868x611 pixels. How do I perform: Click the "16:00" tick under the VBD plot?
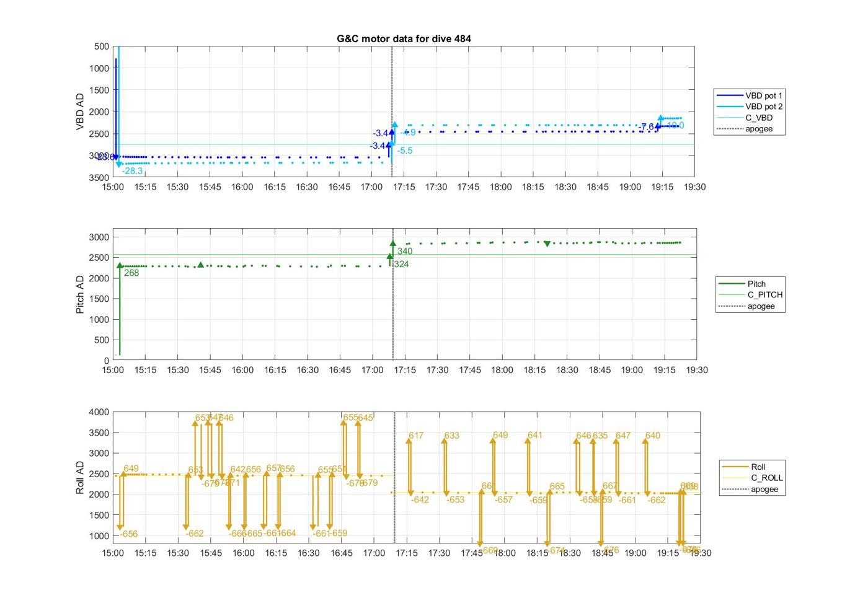242,187
